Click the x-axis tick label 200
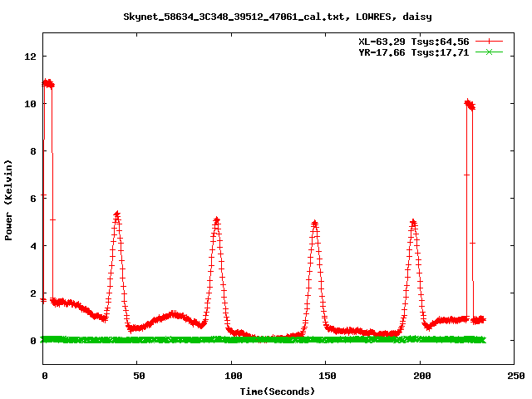Screen dimensions: 532x399 coord(421,376)
